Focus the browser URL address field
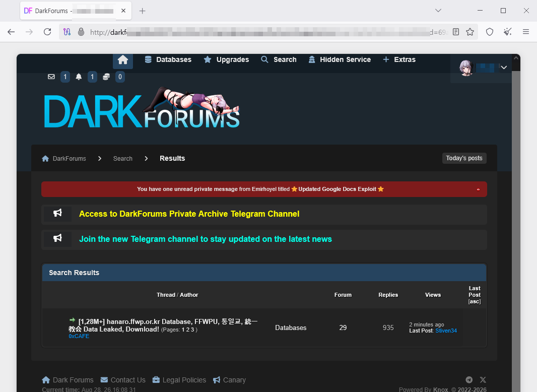 tap(268, 32)
